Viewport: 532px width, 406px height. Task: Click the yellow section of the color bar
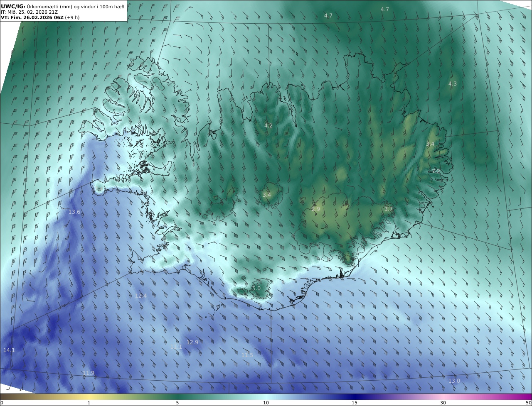(89, 396)
